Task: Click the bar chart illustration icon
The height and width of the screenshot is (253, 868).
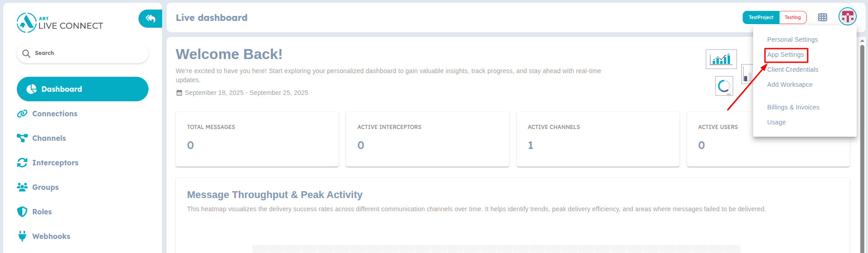Action: (x=721, y=59)
